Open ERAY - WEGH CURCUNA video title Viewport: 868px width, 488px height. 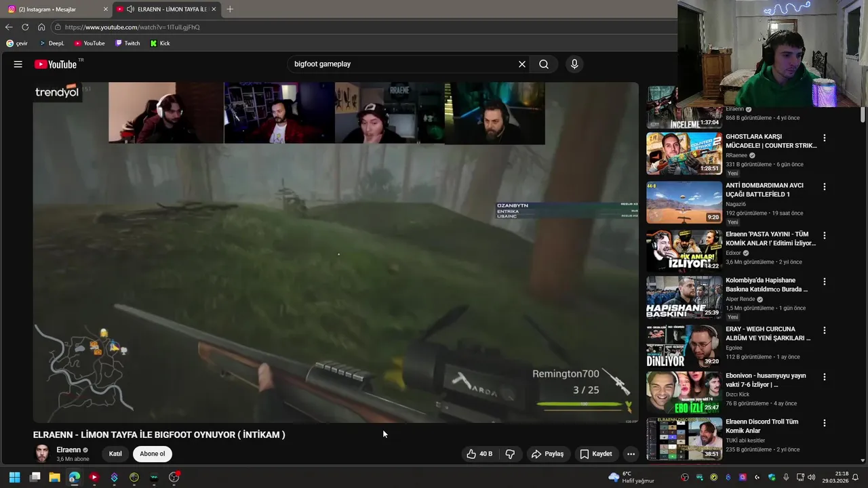[768, 333]
